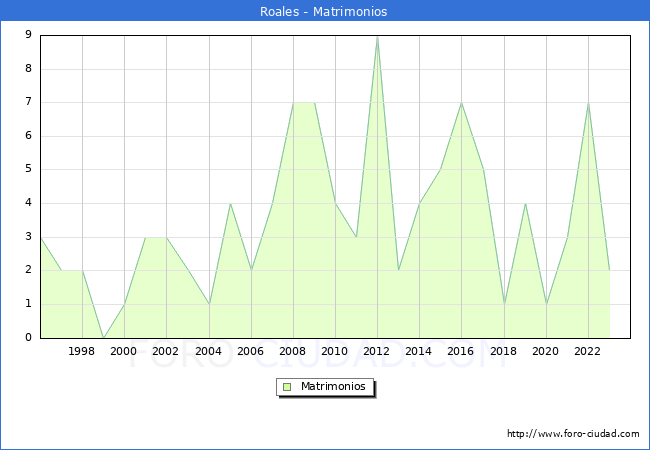Click the y-axis value 0
This screenshot has width=650, height=450.
point(28,337)
